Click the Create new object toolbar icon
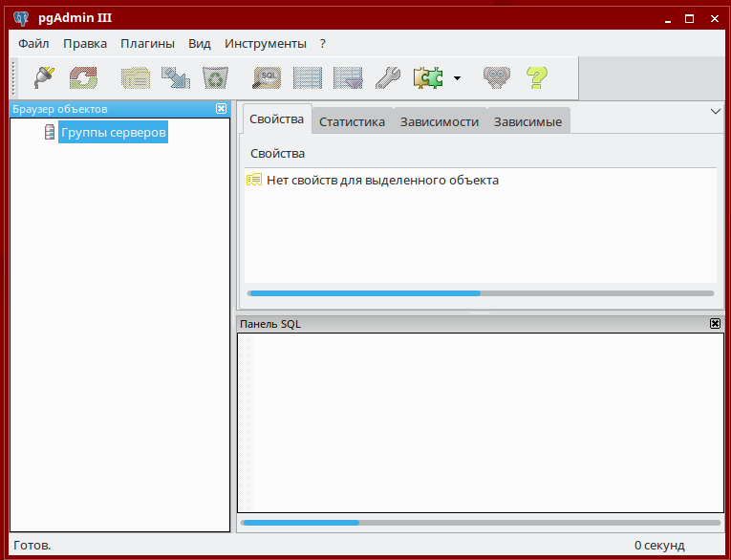 pyautogui.click(x=175, y=77)
